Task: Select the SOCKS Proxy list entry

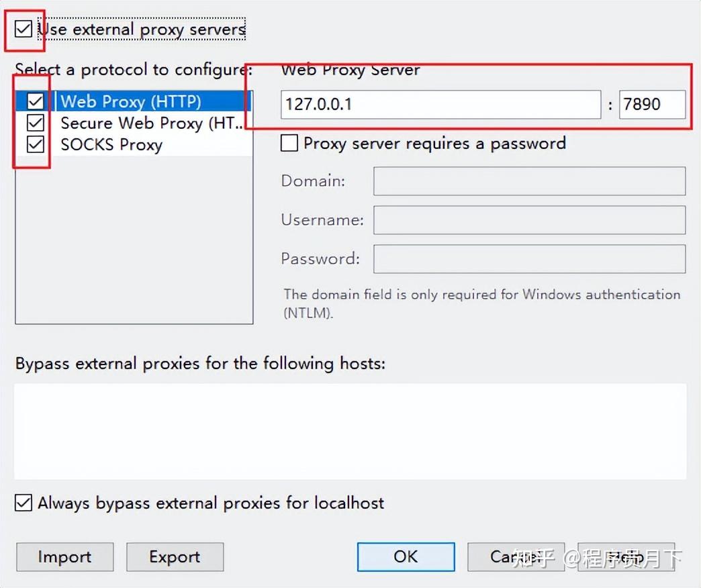Action: pos(111,144)
